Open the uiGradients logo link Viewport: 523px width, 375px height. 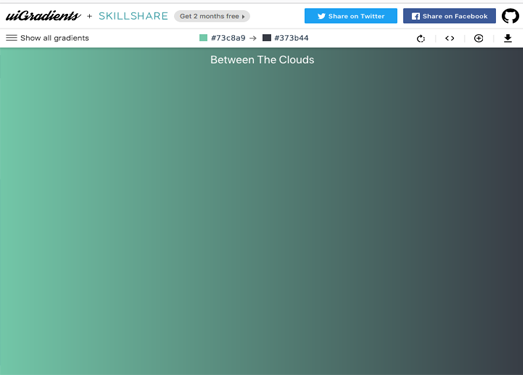click(43, 16)
